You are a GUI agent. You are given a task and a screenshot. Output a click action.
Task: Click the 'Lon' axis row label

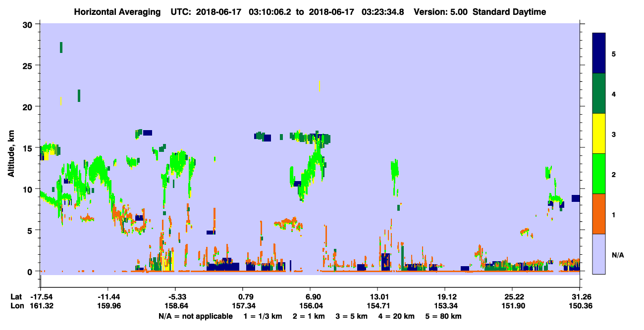point(17,306)
